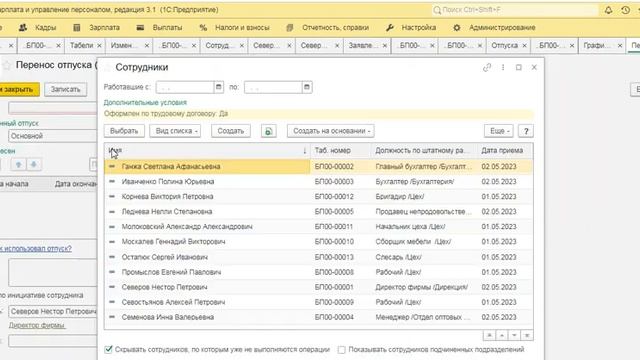Image resolution: width=640 pixels, height=360 pixels.
Task: Click Записать button in background form
Action: 65,89
